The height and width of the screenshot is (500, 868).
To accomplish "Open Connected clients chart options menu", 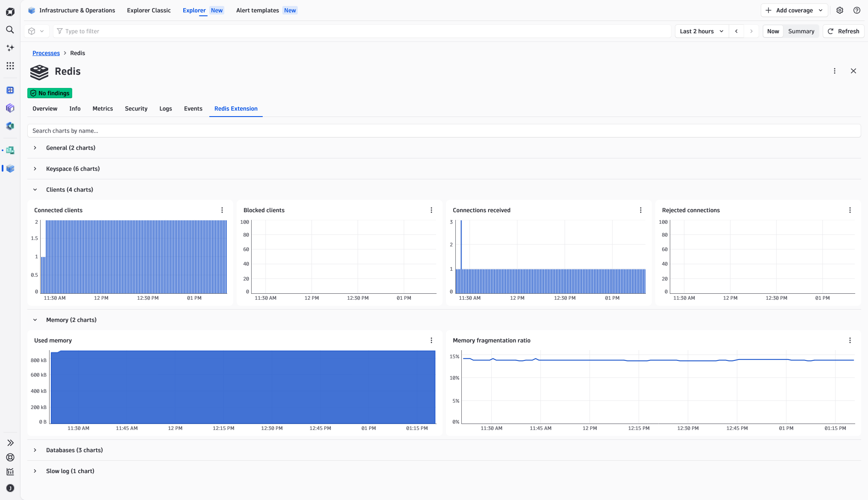I will [222, 210].
